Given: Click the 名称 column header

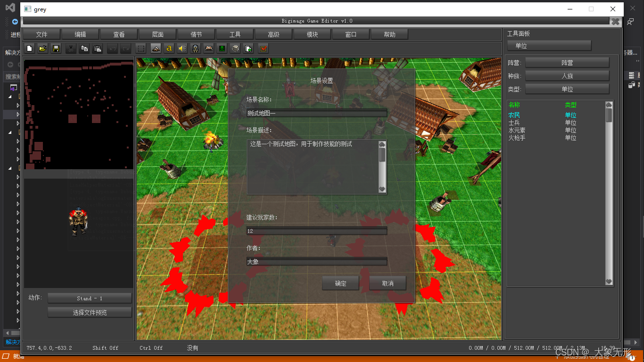Looking at the screenshot, I should point(514,105).
